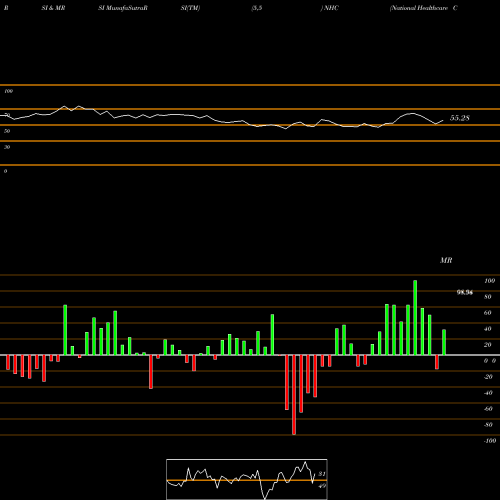
Task: Click the 80 label on MR axis
Action: pos(488,297)
